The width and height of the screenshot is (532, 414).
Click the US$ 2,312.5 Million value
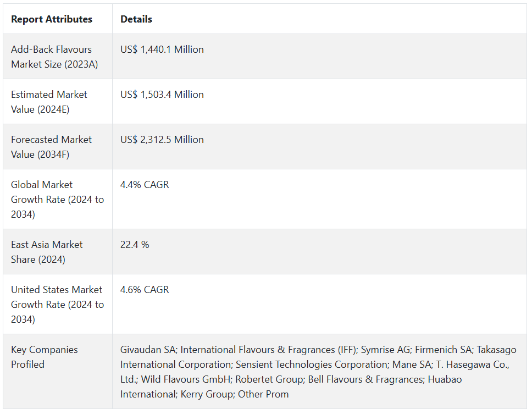click(x=162, y=140)
